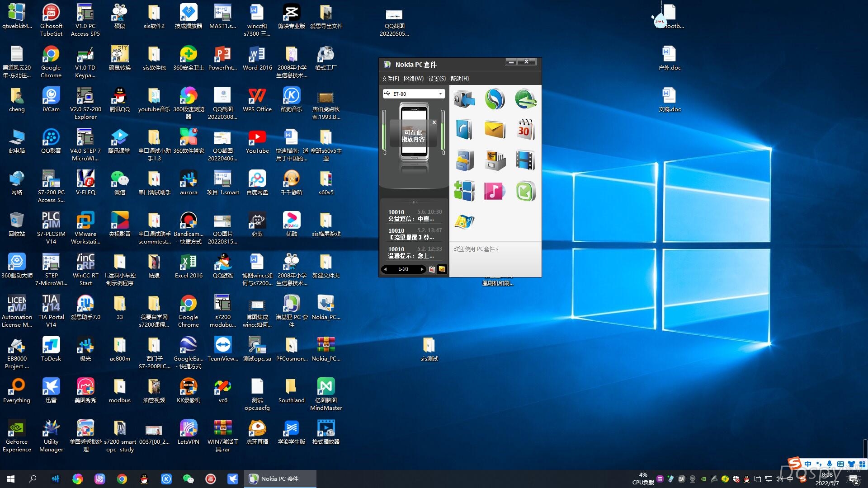Select the 亿图脑图 MindMaster desktop shortcut

click(326, 394)
